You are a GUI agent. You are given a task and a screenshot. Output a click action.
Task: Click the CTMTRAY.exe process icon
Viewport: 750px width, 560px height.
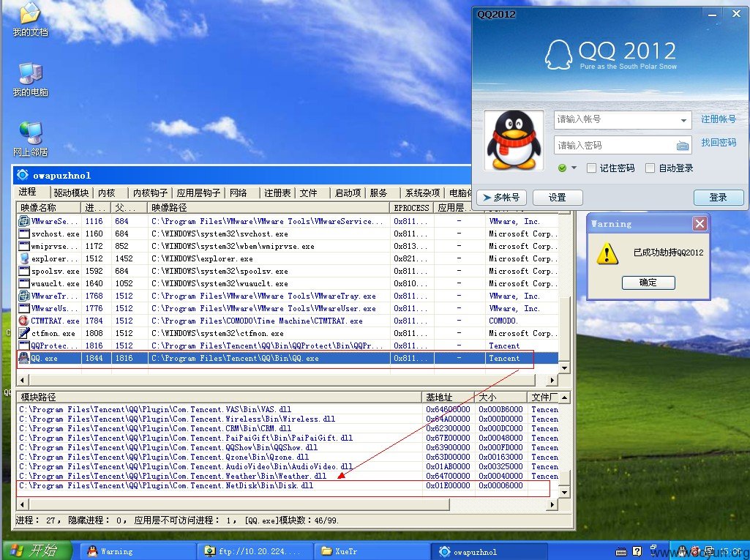click(x=23, y=321)
